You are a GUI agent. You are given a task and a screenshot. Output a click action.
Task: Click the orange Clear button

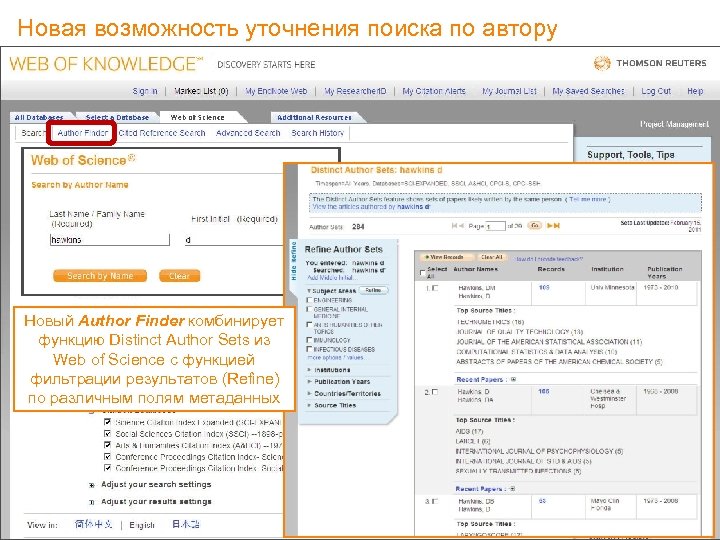tap(180, 276)
